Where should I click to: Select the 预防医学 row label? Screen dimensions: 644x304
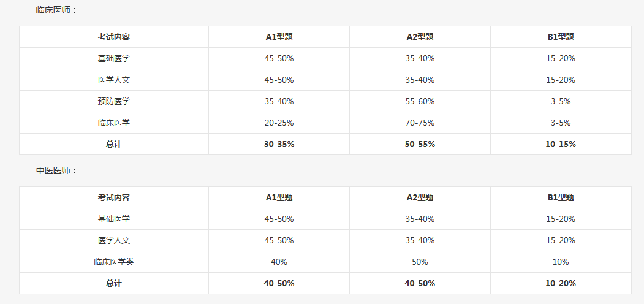114,101
